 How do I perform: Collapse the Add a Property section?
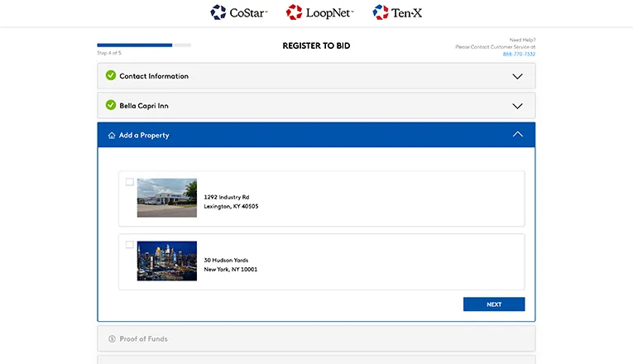[x=517, y=134]
